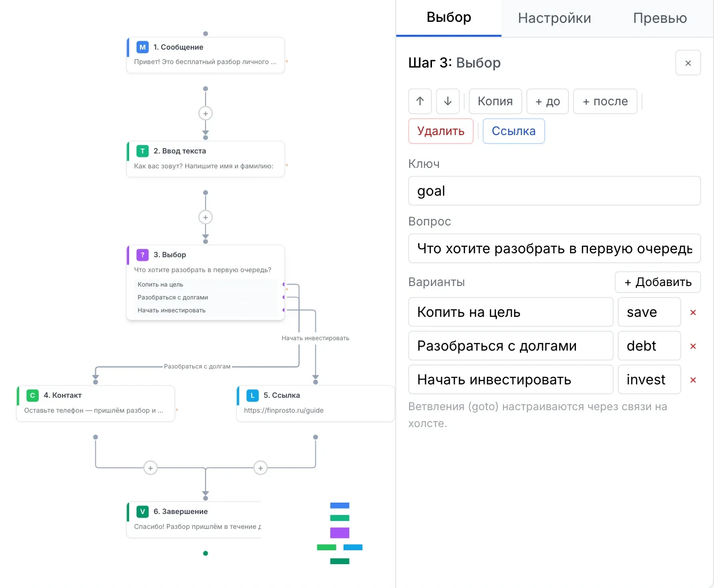Focus the Ключ field containing goal

tap(554, 191)
